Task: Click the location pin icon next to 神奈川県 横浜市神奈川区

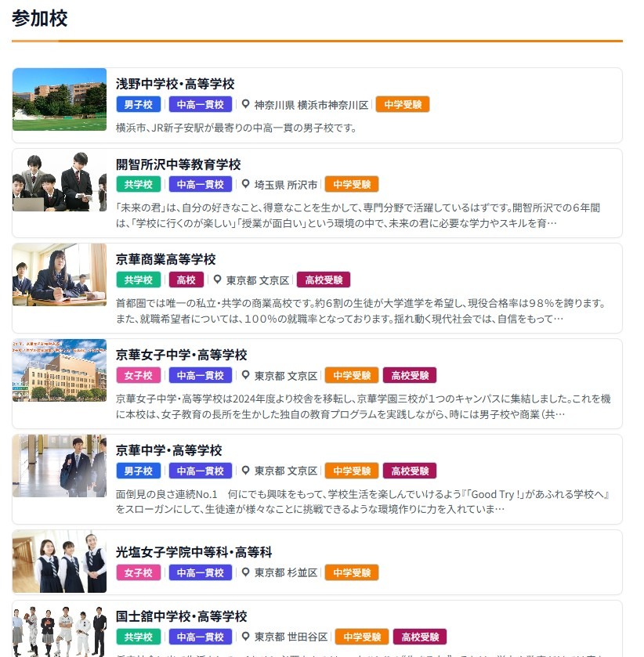Action: coord(244,104)
